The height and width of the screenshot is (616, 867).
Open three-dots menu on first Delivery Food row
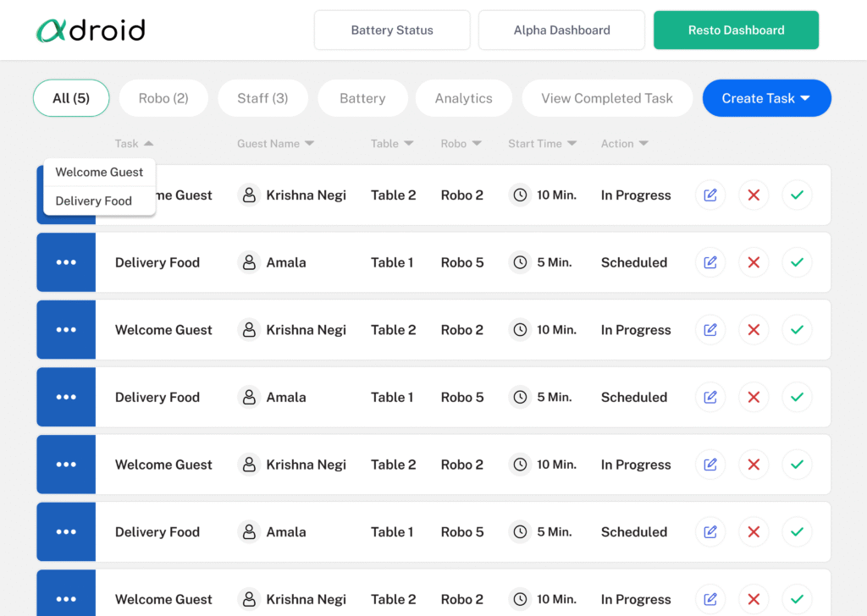pos(66,262)
